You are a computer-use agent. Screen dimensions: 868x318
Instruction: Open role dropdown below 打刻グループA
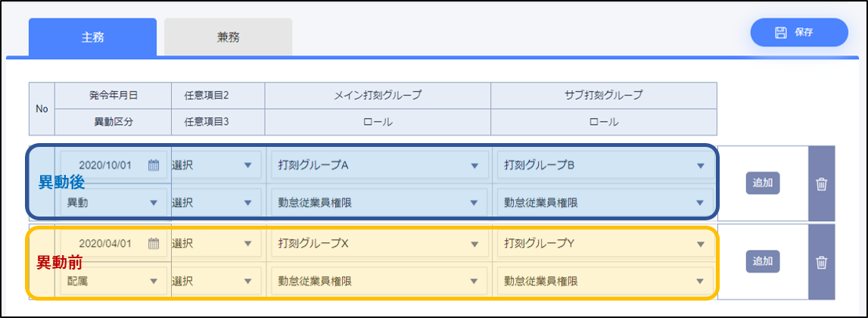(474, 202)
